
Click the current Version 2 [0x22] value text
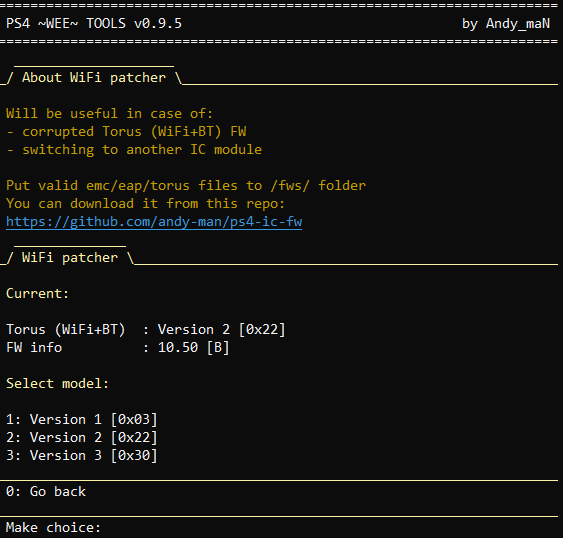click(x=222, y=329)
